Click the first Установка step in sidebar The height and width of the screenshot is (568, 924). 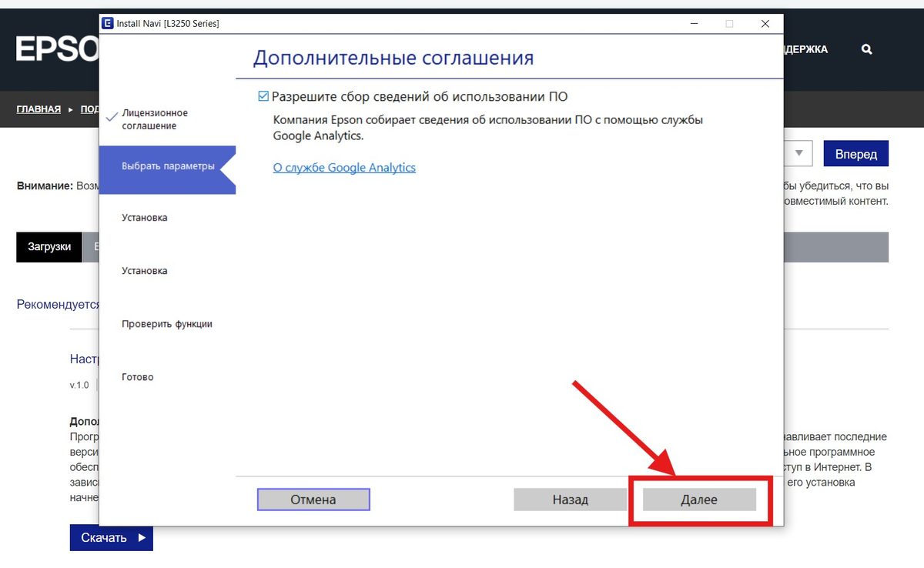tap(145, 218)
